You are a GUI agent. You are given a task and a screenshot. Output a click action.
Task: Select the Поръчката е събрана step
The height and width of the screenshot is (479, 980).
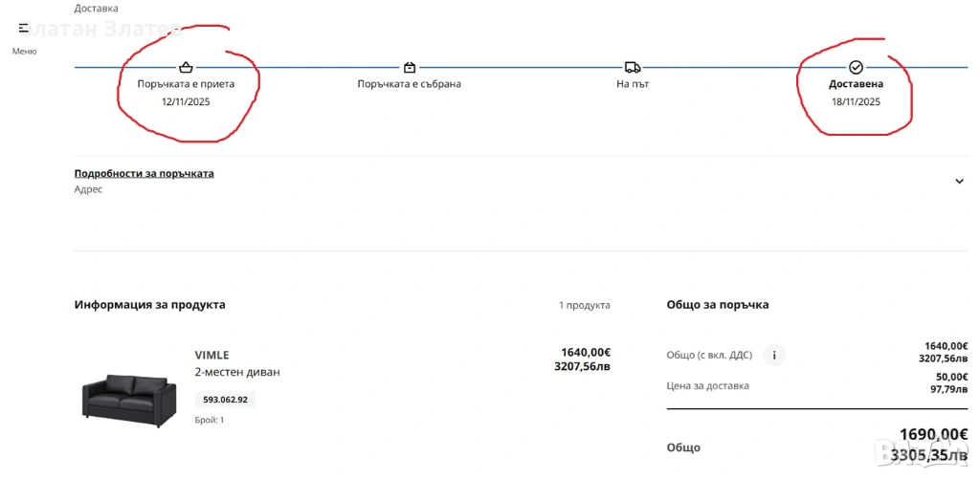coord(409,84)
